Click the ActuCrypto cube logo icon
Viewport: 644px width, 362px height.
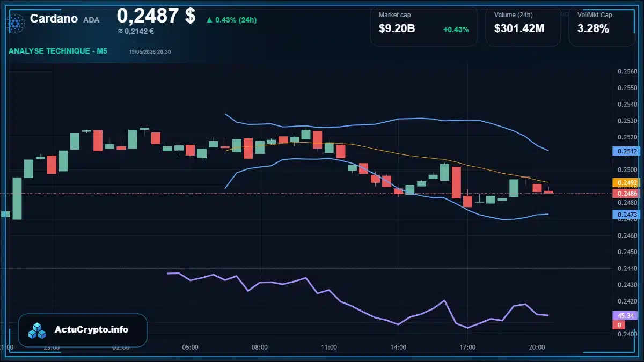38,330
